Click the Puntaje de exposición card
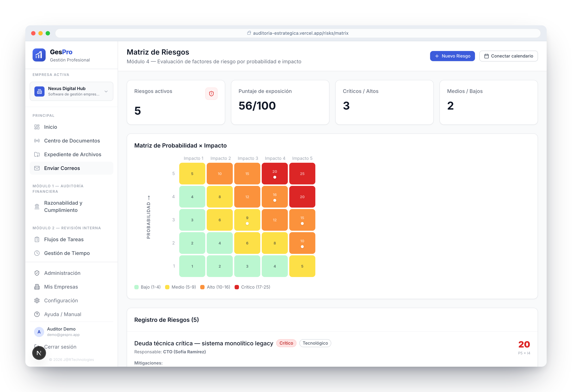 [280, 102]
